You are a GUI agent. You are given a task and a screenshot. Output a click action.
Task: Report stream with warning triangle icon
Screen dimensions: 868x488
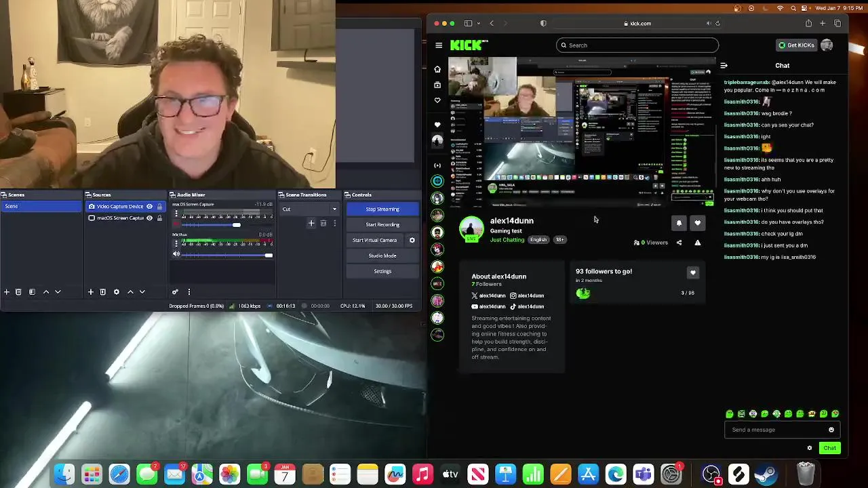pyautogui.click(x=697, y=243)
